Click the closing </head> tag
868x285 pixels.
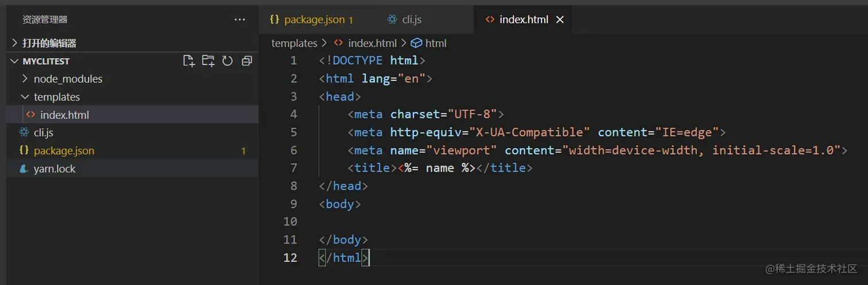tap(343, 186)
